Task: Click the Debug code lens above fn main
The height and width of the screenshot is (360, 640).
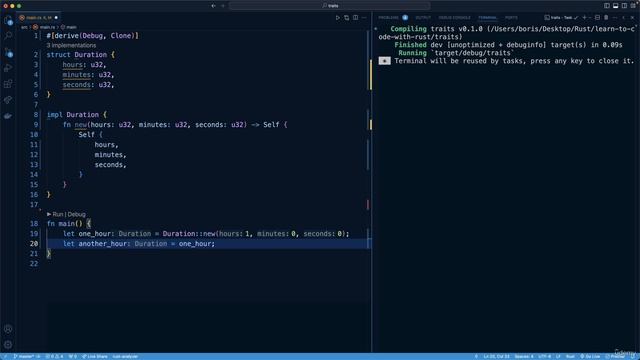Action: (77, 214)
